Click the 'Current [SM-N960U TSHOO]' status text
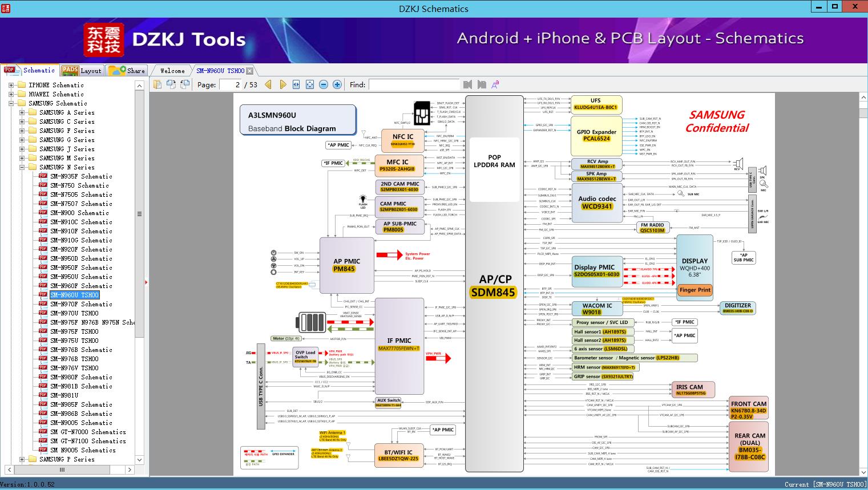The height and width of the screenshot is (490, 868). (825, 484)
